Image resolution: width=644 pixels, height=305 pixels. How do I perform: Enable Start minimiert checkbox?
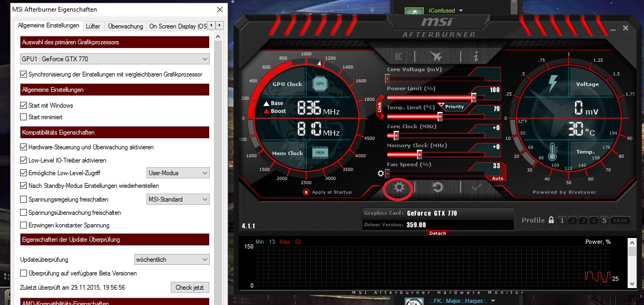23,117
